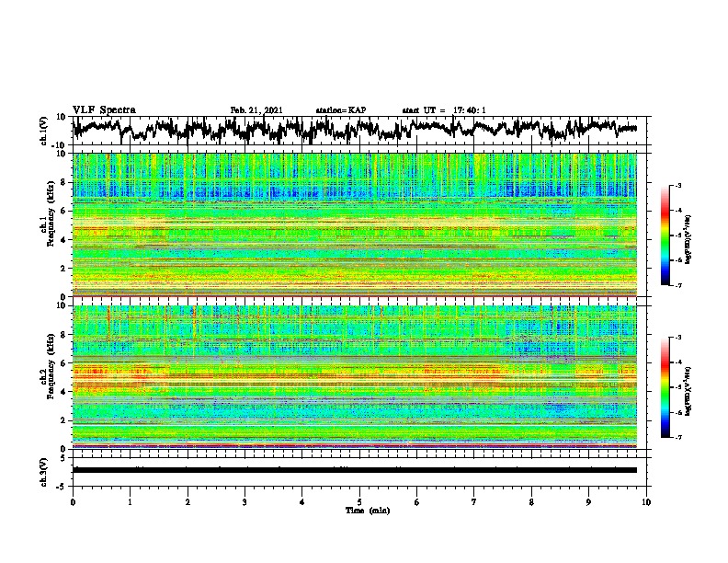Click the "-3" label on the ch.1 colorbar
This screenshot has height=563, width=728.
678,185
